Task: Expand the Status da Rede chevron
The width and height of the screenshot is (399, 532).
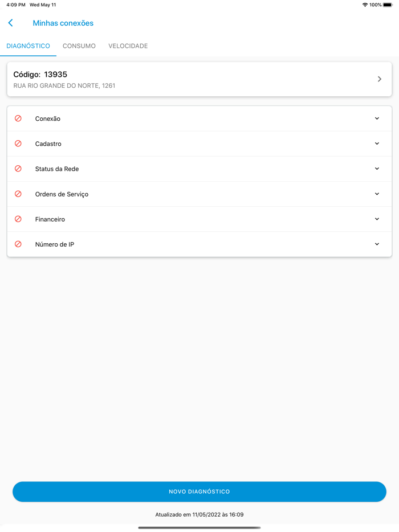Action: pyautogui.click(x=377, y=169)
